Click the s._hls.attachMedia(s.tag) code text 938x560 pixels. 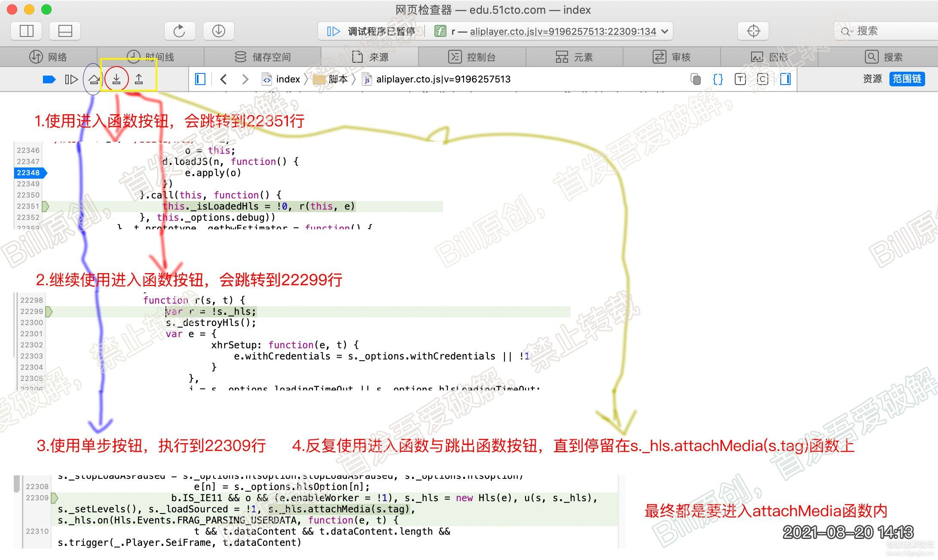(339, 509)
